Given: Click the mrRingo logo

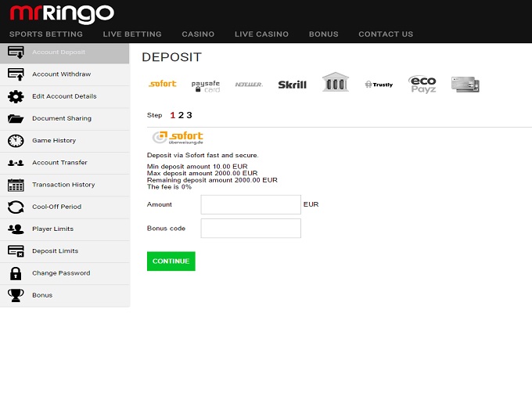Looking at the screenshot, I should pos(61,14).
